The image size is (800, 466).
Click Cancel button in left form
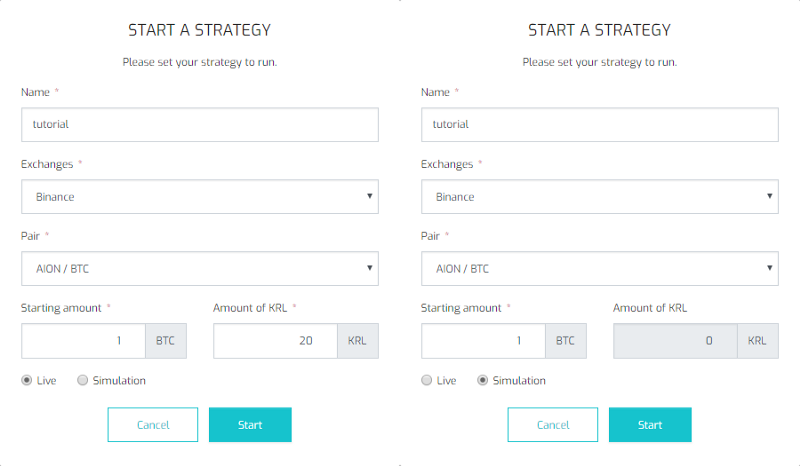tap(153, 425)
